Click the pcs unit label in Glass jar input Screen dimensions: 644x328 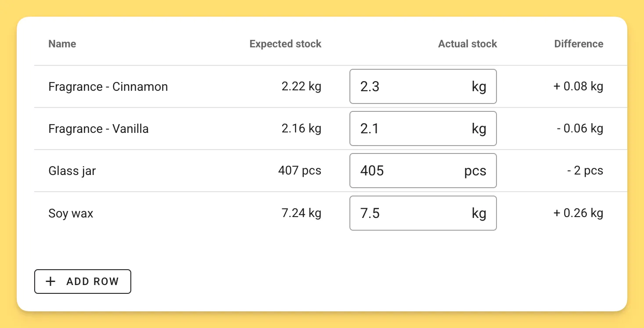(x=475, y=171)
